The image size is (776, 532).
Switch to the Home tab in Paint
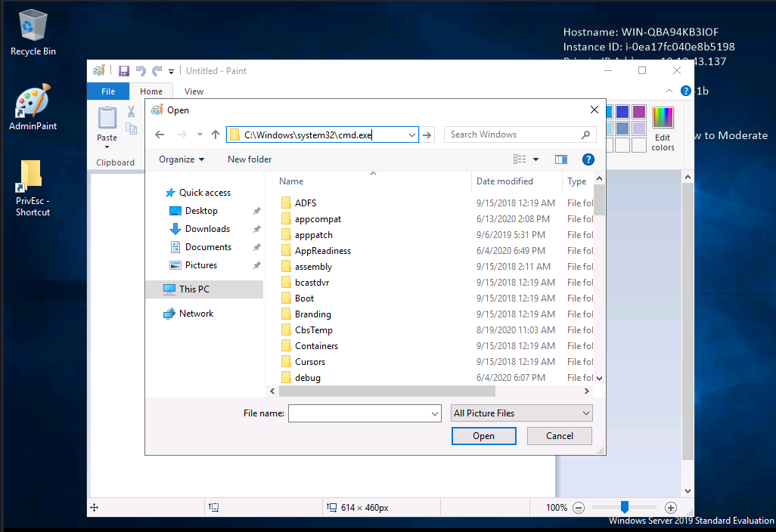click(151, 91)
